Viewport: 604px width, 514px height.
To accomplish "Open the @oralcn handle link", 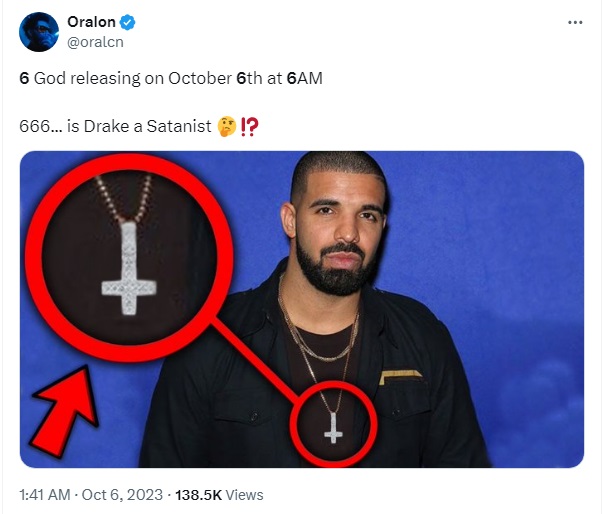I will coord(95,42).
